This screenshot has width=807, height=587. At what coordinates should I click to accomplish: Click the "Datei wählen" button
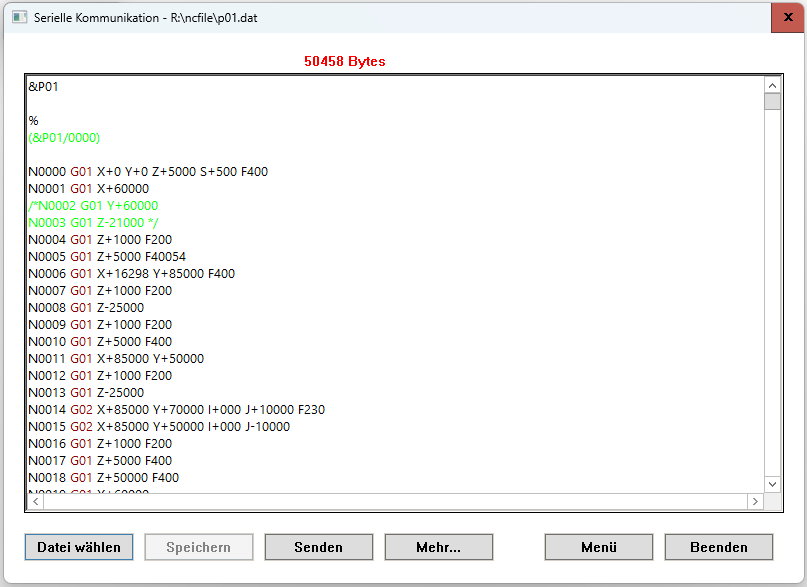pos(78,547)
